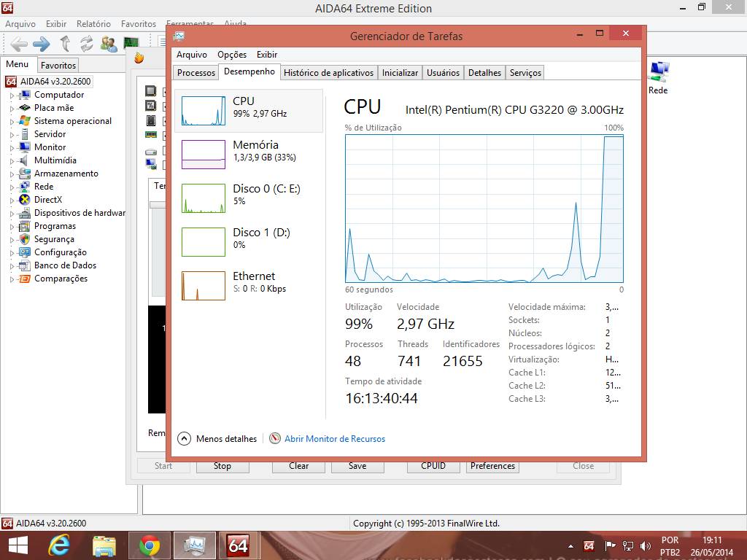
Task: Open the Serviços tab
Action: click(x=525, y=72)
